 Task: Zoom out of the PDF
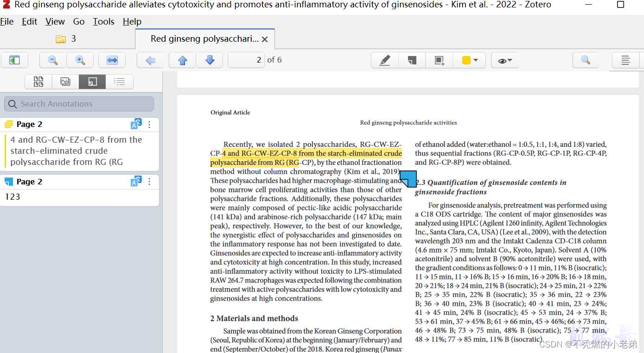coord(53,60)
